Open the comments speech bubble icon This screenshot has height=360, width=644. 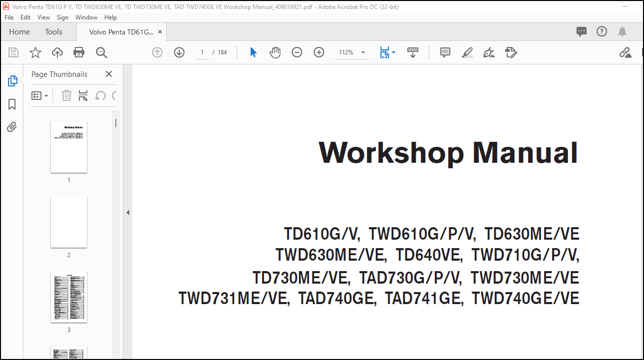coord(582,32)
